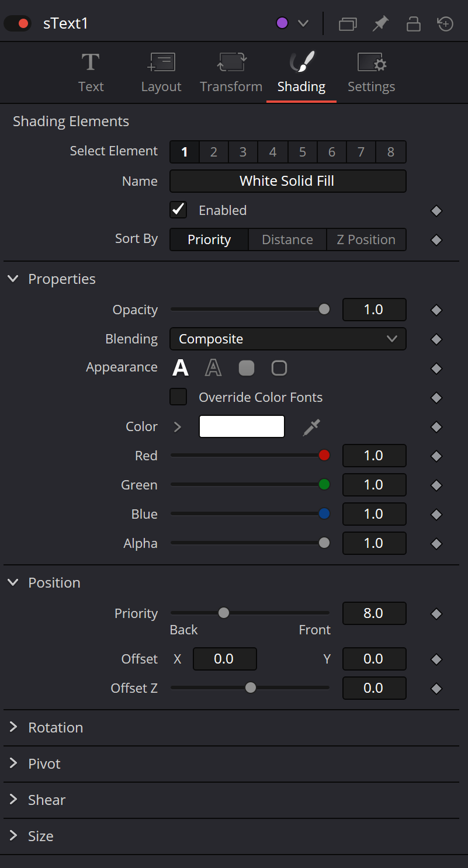Select shading element 6
This screenshot has height=868, width=468.
pyautogui.click(x=332, y=152)
